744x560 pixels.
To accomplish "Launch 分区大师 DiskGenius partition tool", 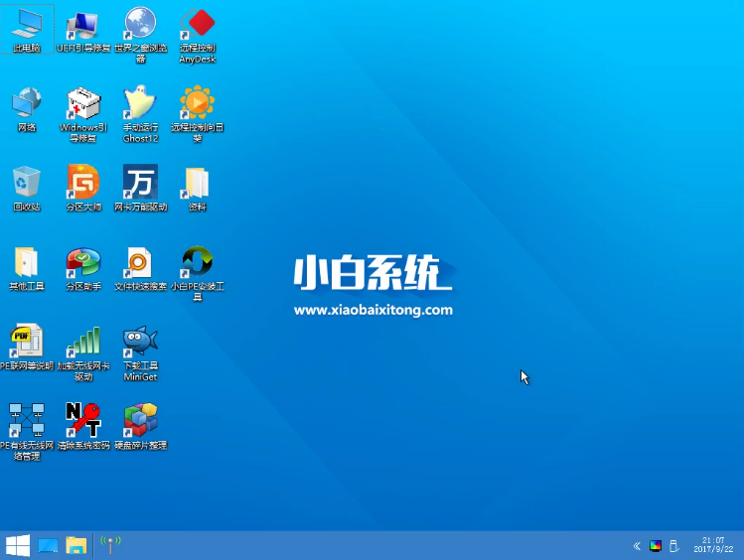I will [x=82, y=182].
